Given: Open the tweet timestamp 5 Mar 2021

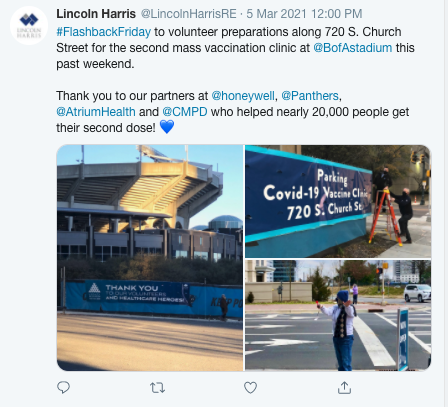Looking at the screenshot, I should coord(304,14).
